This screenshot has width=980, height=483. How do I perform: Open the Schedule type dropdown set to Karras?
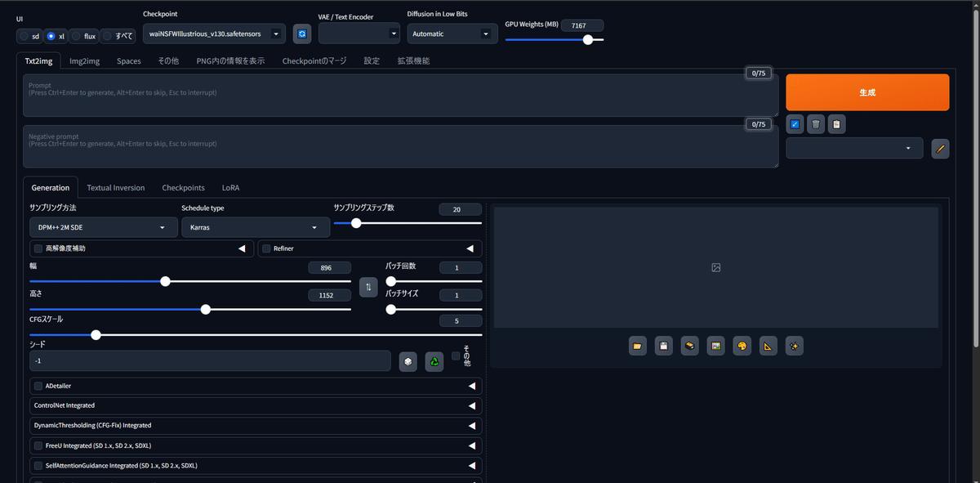[256, 227]
